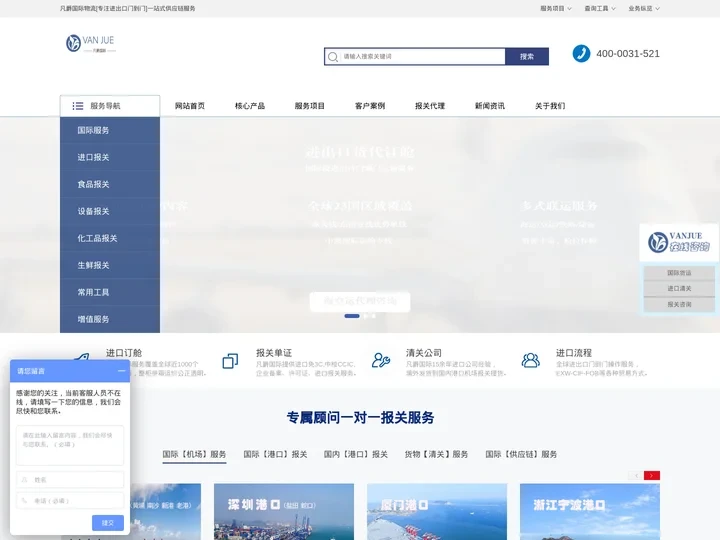Click the 进口流程 heading link
Image resolution: width=720 pixels, height=540 pixels.
[x=574, y=353]
